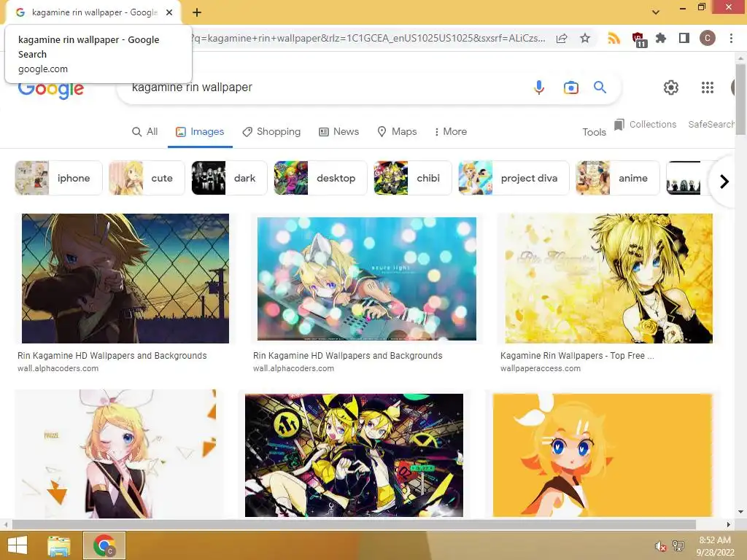Filter images by the cute chip
The width and height of the screenshot is (747, 560).
point(147,178)
